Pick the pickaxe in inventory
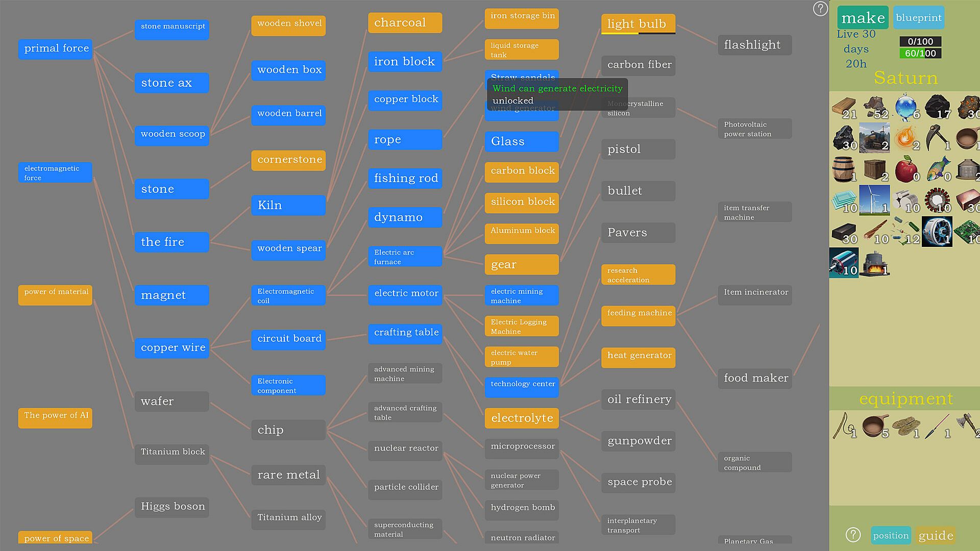980x551 pixels. 937,137
